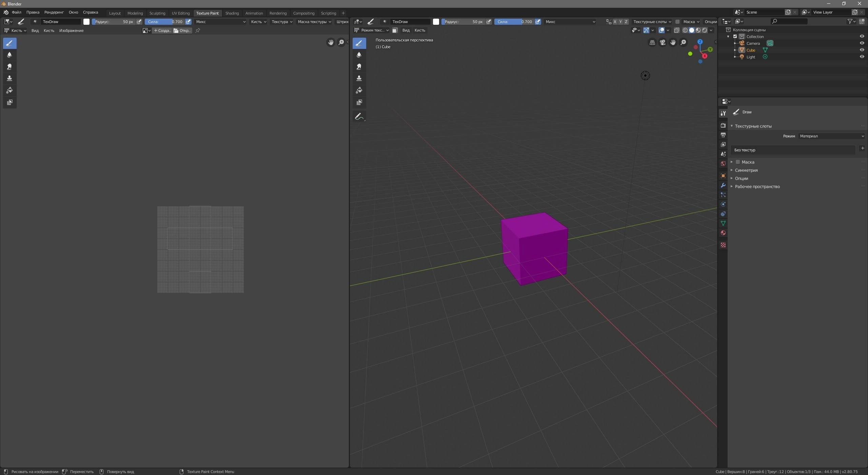Click the pan hand icon in image editor
The image size is (868, 475).
pyautogui.click(x=331, y=42)
